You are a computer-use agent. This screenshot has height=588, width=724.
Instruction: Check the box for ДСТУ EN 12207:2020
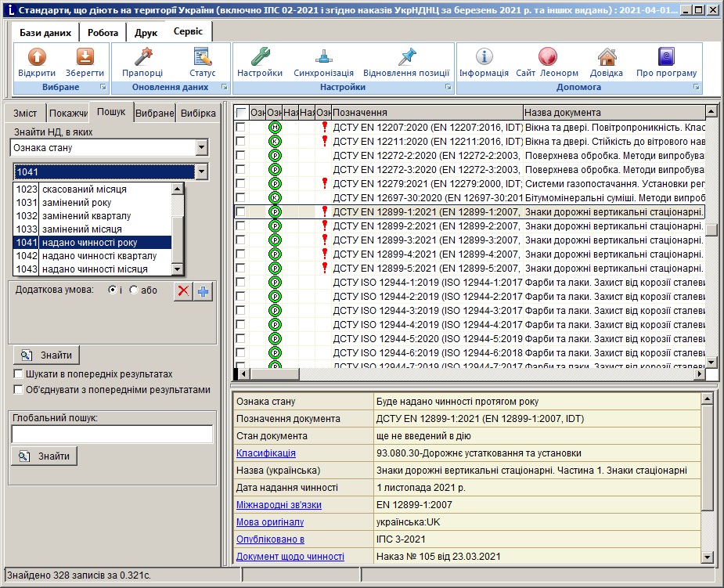coord(240,127)
